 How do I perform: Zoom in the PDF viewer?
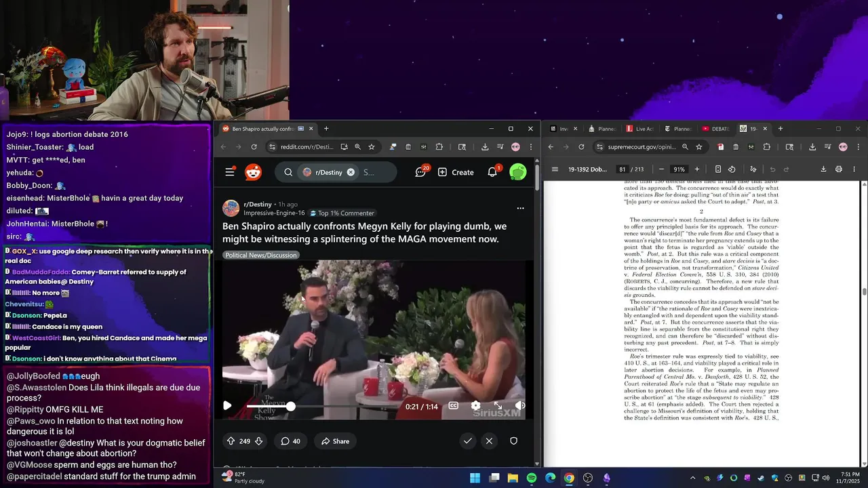[x=696, y=169]
